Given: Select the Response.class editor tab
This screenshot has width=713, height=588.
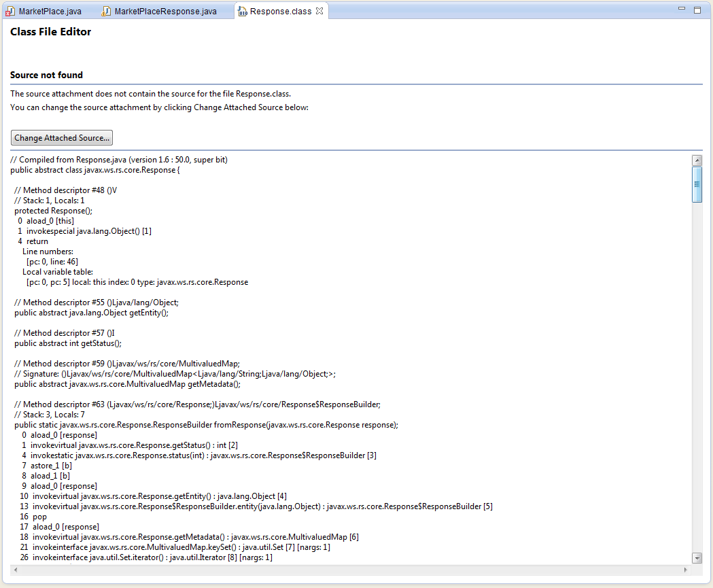Looking at the screenshot, I should [281, 11].
